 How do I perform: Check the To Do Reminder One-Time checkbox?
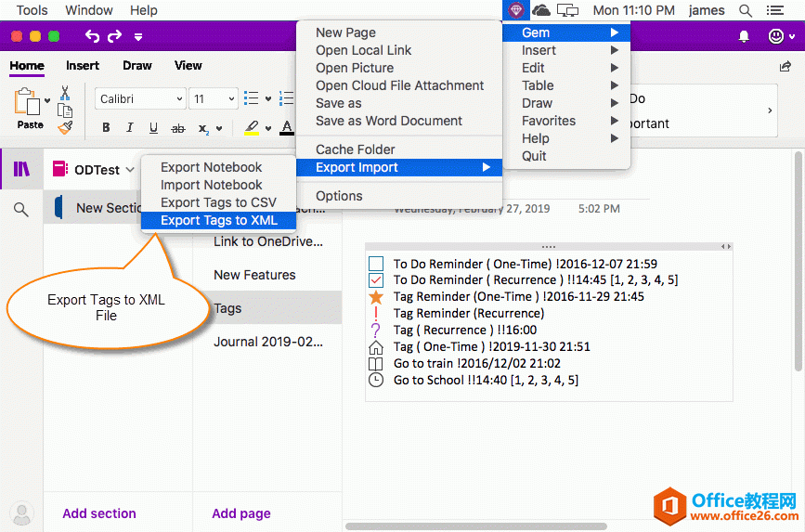coord(376,264)
